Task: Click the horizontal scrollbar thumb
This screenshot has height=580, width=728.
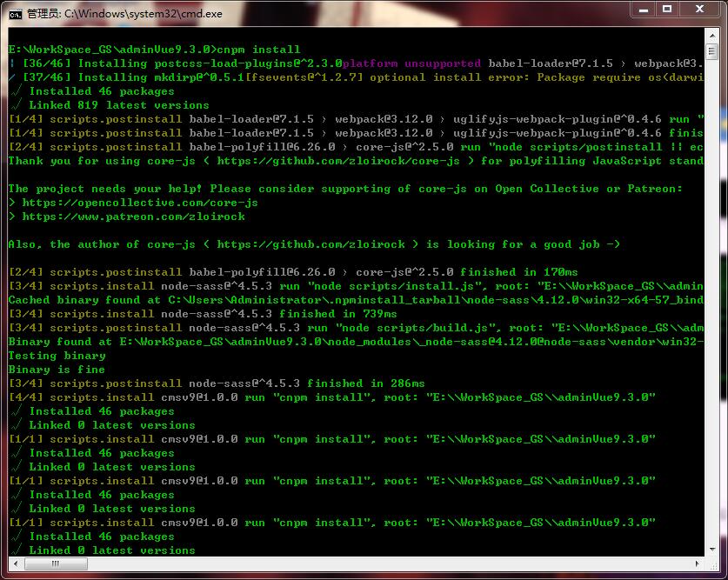Action: coord(56,563)
